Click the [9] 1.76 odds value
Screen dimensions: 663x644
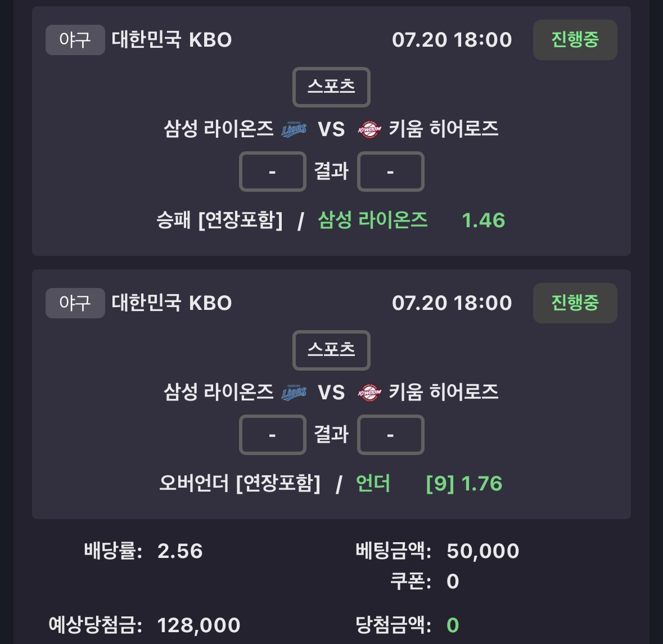pos(464,484)
